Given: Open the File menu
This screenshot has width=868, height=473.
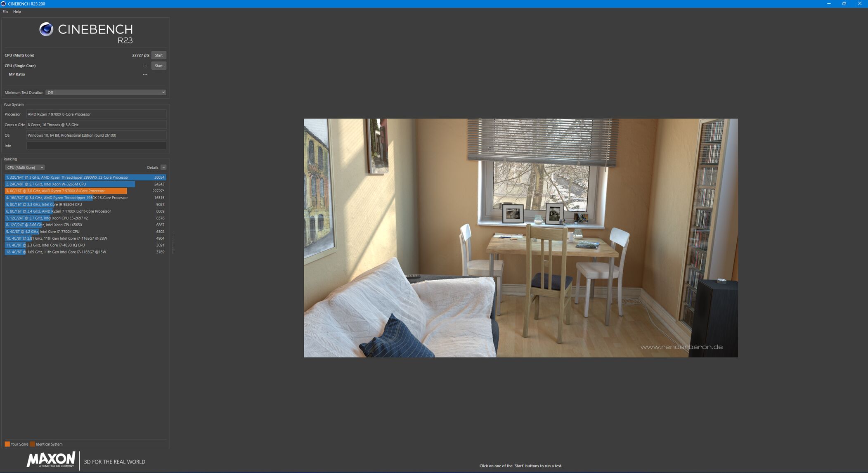Looking at the screenshot, I should (5, 12).
